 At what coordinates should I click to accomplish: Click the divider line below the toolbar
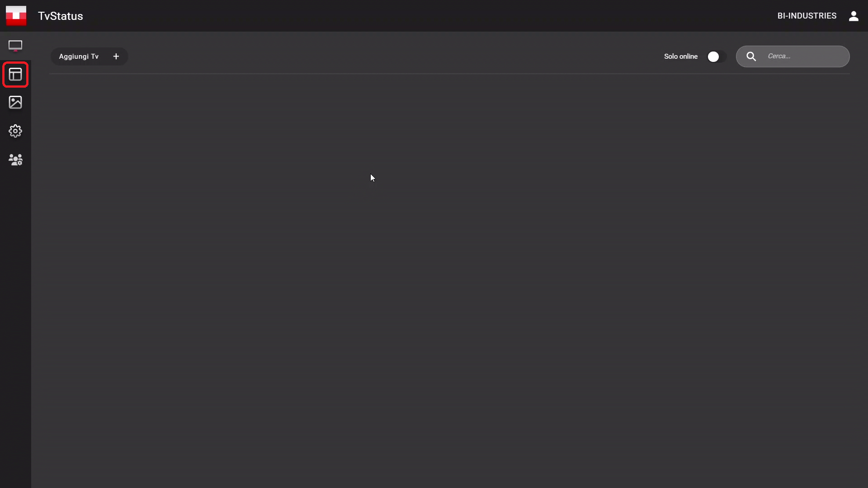pos(449,74)
